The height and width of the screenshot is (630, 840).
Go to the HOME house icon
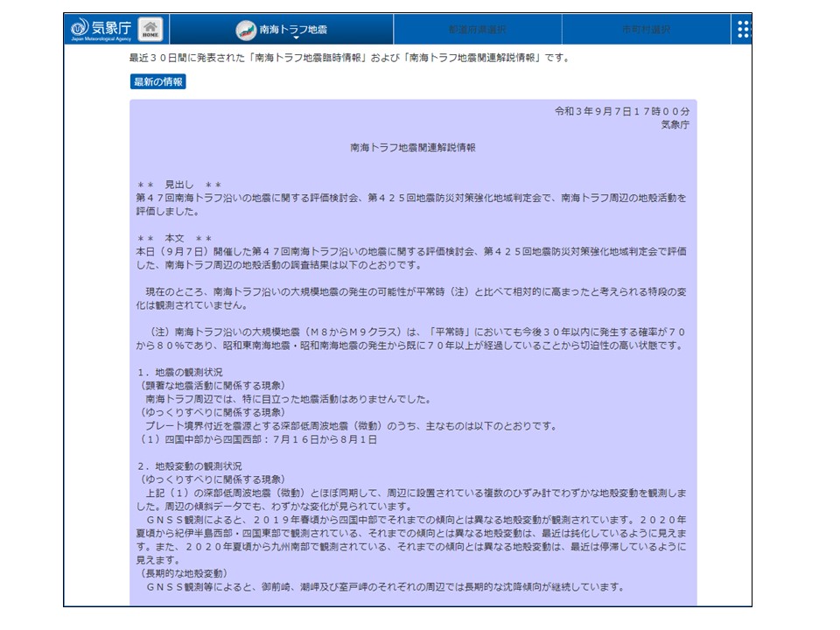click(150, 30)
